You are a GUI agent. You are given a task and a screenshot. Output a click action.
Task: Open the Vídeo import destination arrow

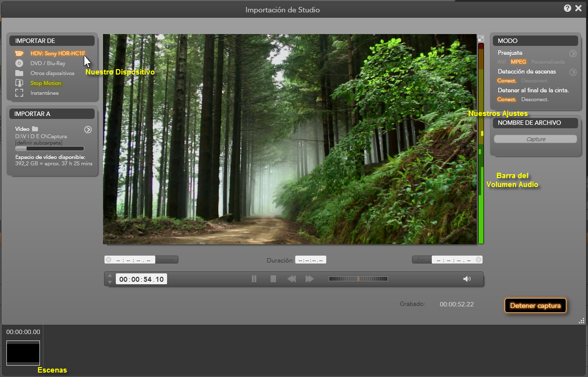click(x=88, y=129)
